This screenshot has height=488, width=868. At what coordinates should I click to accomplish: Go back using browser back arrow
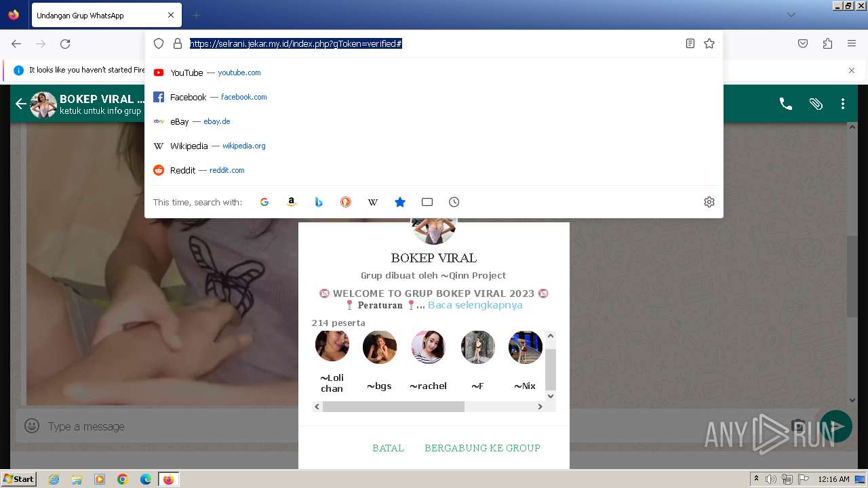point(16,43)
